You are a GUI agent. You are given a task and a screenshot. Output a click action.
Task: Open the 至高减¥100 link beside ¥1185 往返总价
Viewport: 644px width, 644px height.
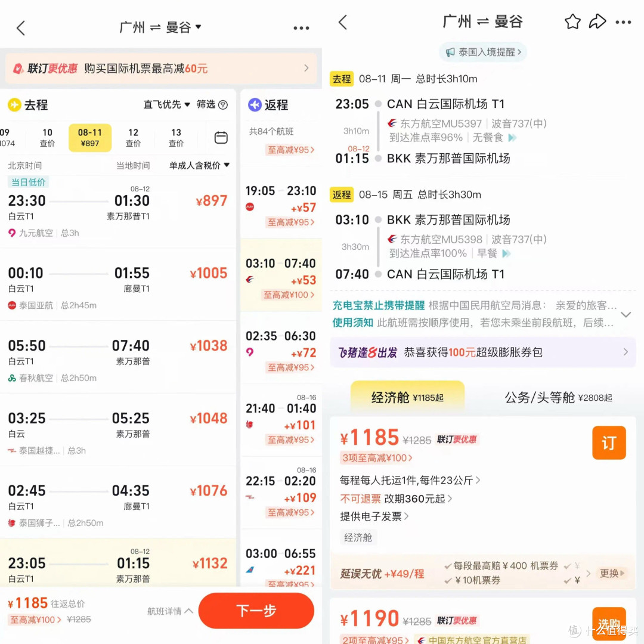[x=35, y=620]
